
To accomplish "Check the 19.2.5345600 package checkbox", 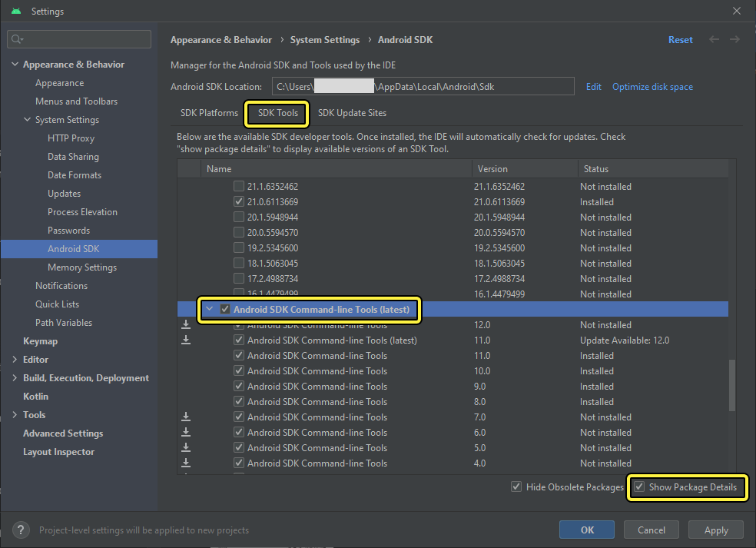I will click(239, 248).
